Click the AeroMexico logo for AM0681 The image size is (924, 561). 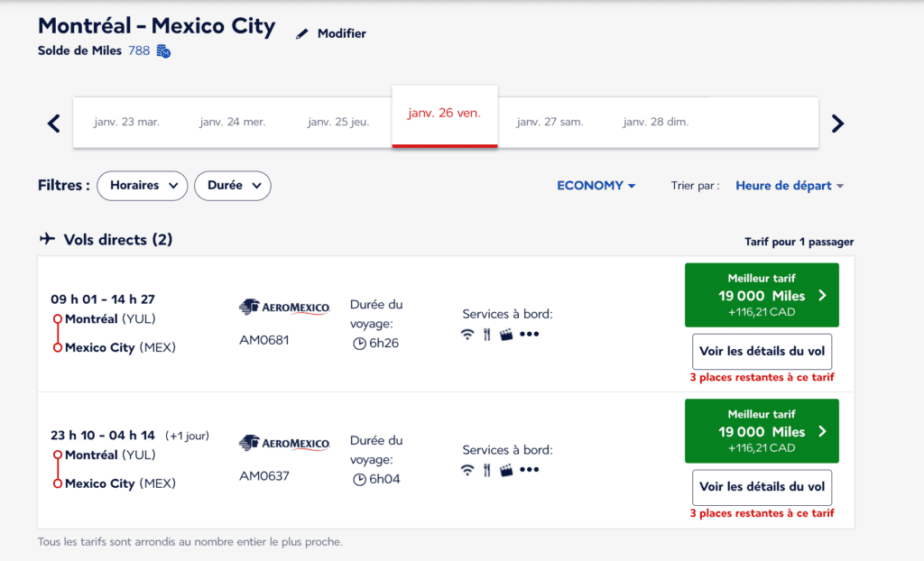[284, 308]
